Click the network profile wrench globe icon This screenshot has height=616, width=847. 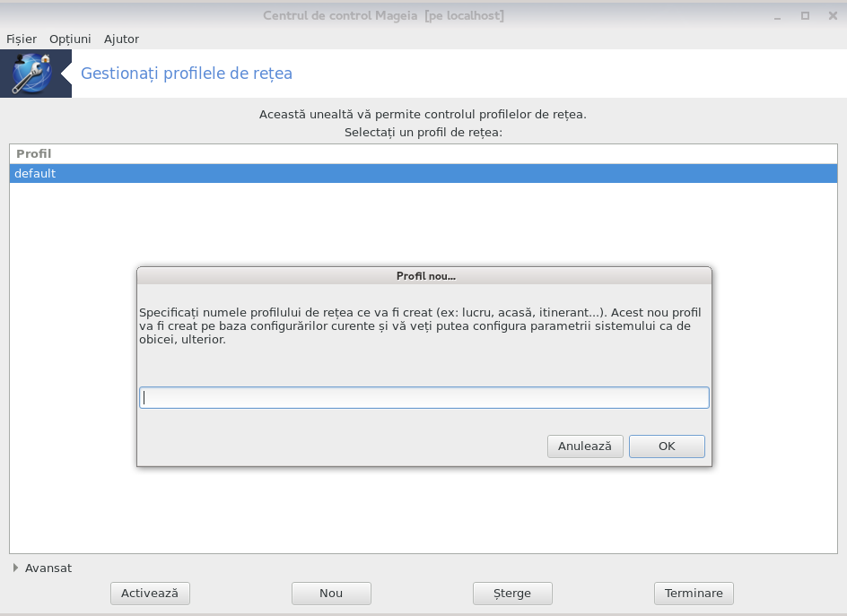32,74
